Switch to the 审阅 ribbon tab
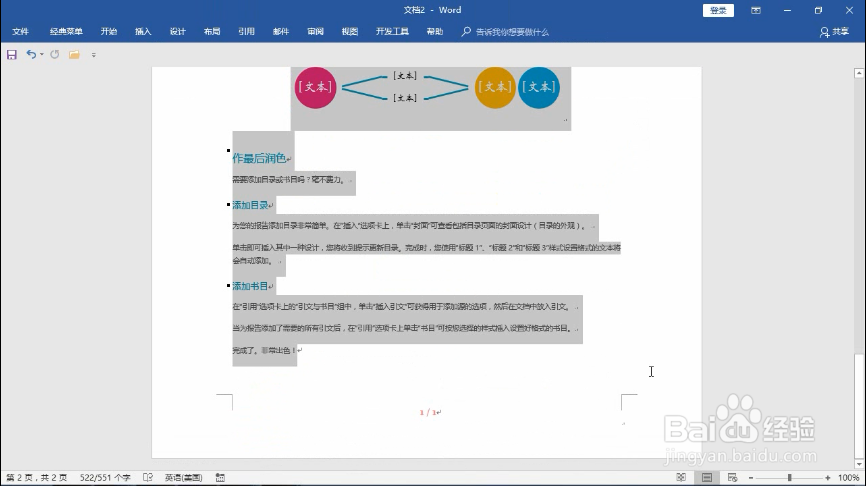Viewport: 866px width, 486px height. click(315, 31)
